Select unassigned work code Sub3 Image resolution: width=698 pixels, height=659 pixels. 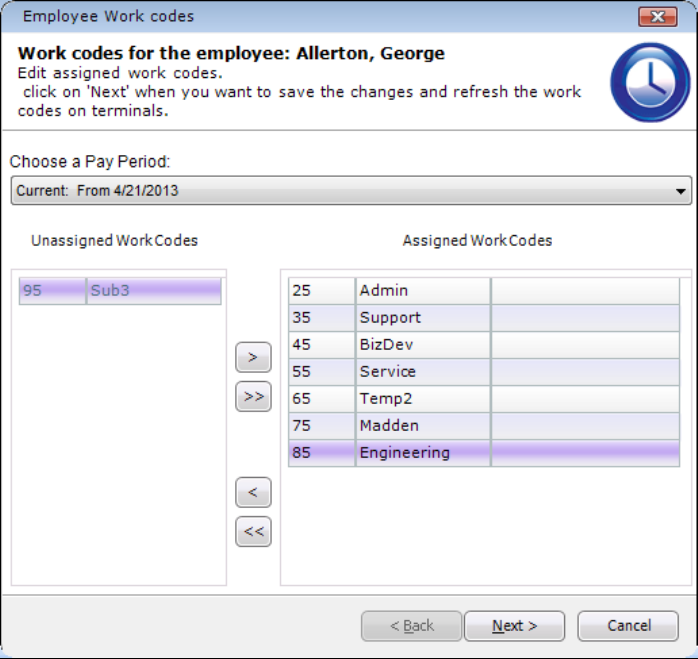click(152, 291)
